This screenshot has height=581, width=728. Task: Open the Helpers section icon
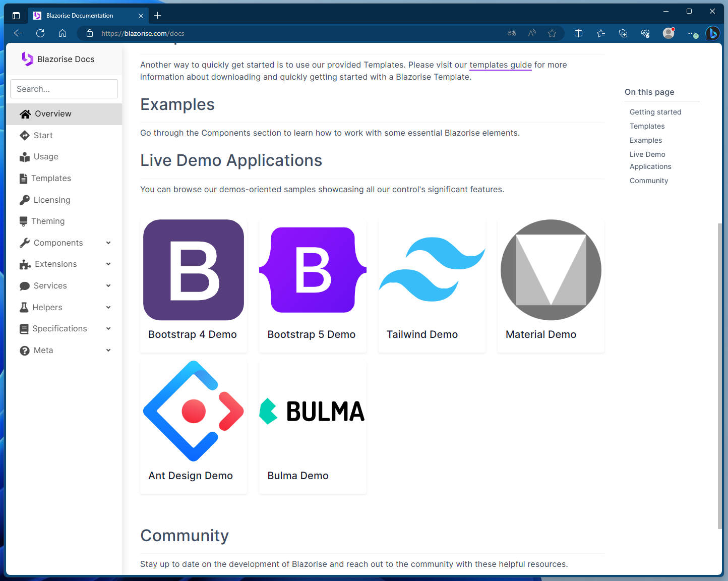click(x=25, y=307)
